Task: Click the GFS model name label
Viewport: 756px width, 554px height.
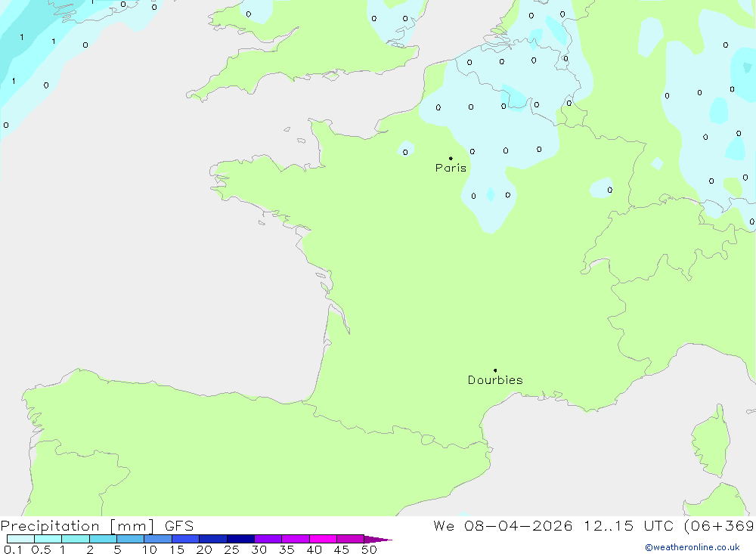Action: click(179, 526)
